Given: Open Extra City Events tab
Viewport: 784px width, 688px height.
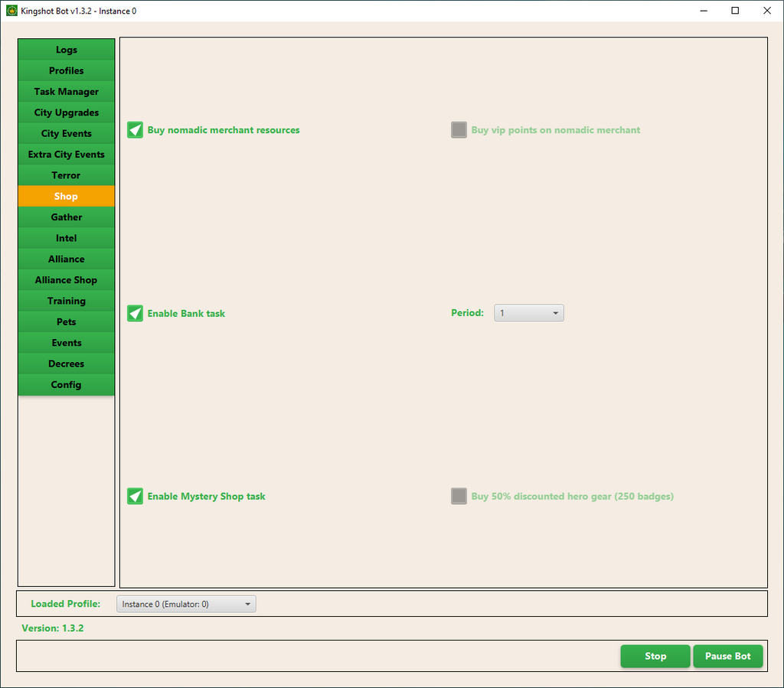Looking at the screenshot, I should (67, 155).
